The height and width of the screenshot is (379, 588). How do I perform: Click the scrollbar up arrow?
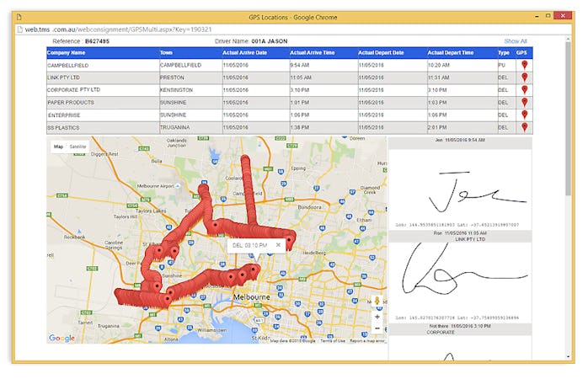[568, 39]
